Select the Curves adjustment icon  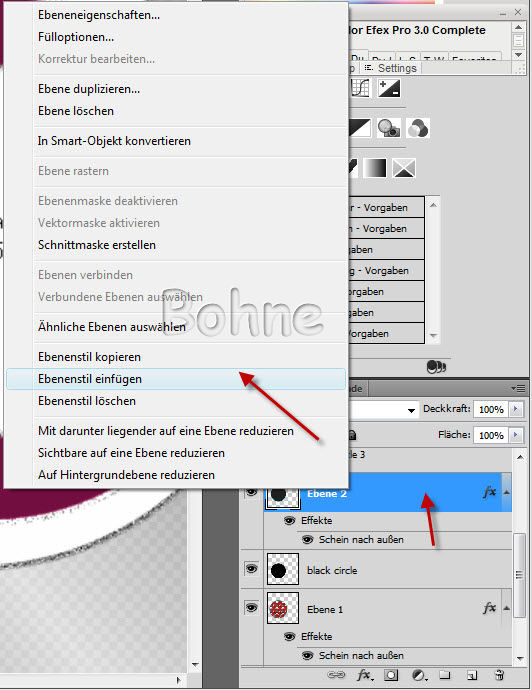click(361, 88)
